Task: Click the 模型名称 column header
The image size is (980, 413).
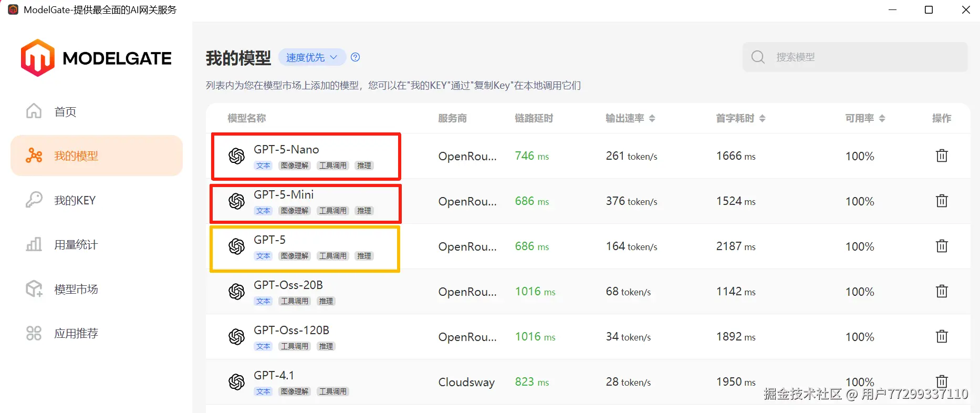Action: pos(247,118)
